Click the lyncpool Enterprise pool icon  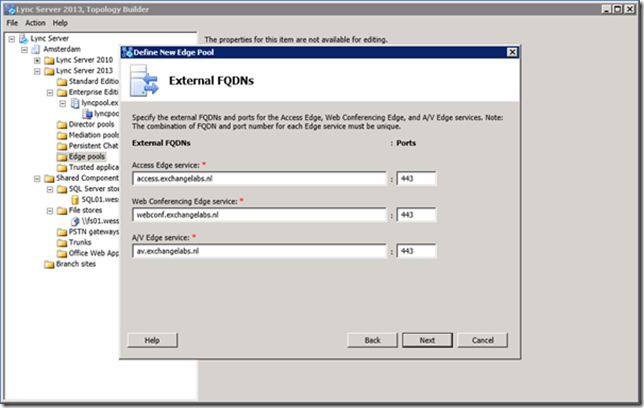click(74, 103)
